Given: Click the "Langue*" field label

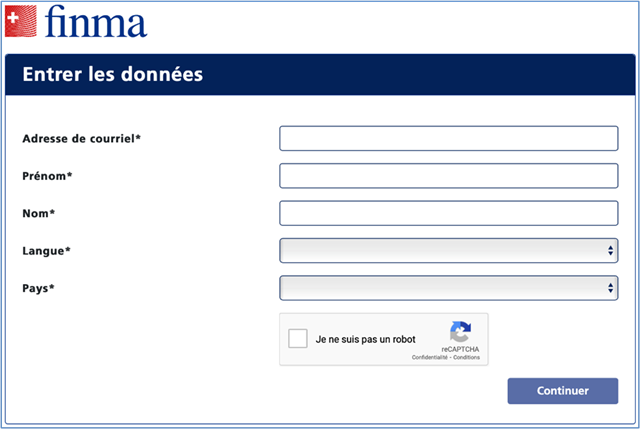Looking at the screenshot, I should 46,251.
